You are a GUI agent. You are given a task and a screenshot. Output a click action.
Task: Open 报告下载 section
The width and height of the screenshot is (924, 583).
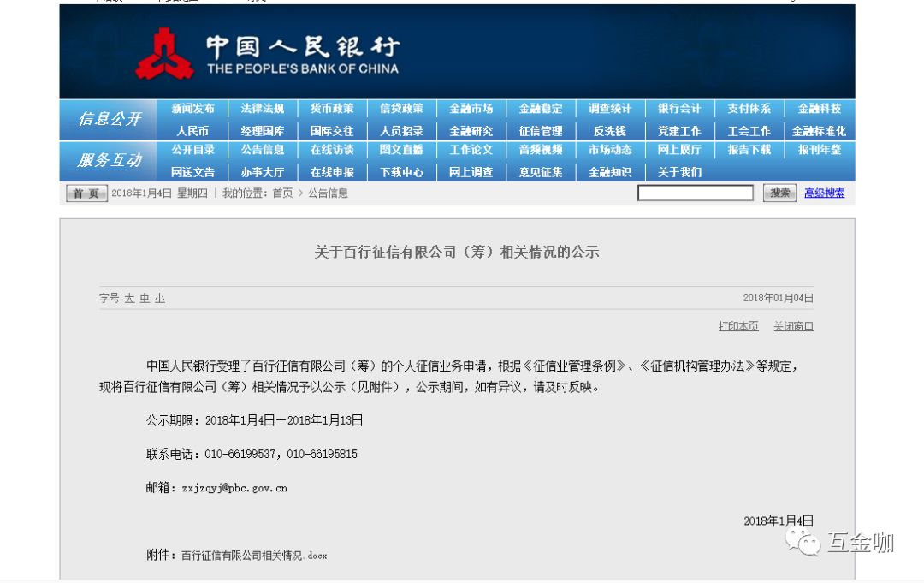(x=749, y=150)
